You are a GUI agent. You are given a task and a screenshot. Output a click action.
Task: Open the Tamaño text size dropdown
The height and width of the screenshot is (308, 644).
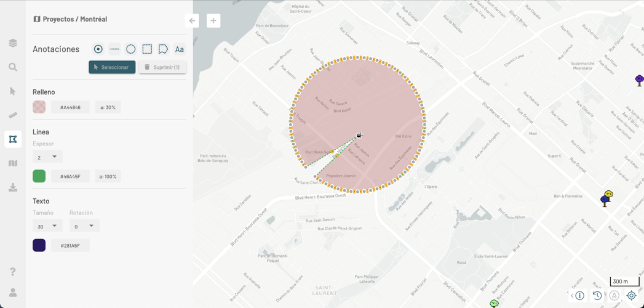pyautogui.click(x=47, y=226)
